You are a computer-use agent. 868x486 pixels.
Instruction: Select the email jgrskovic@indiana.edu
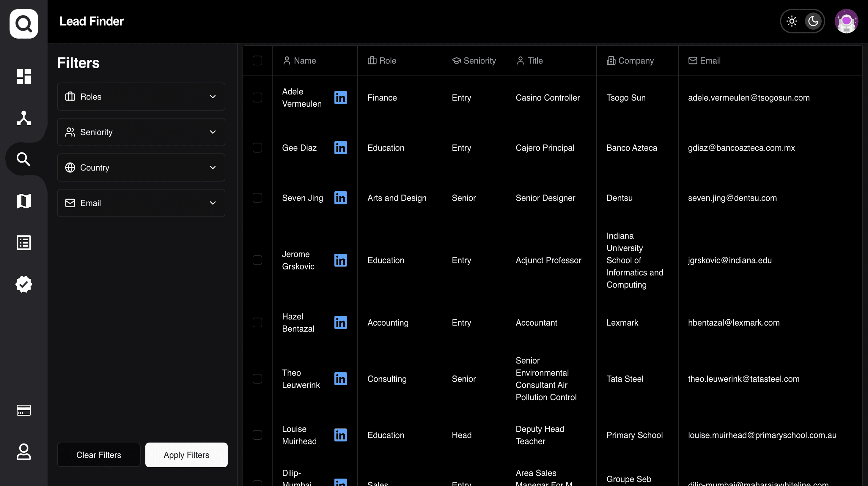[x=730, y=260]
